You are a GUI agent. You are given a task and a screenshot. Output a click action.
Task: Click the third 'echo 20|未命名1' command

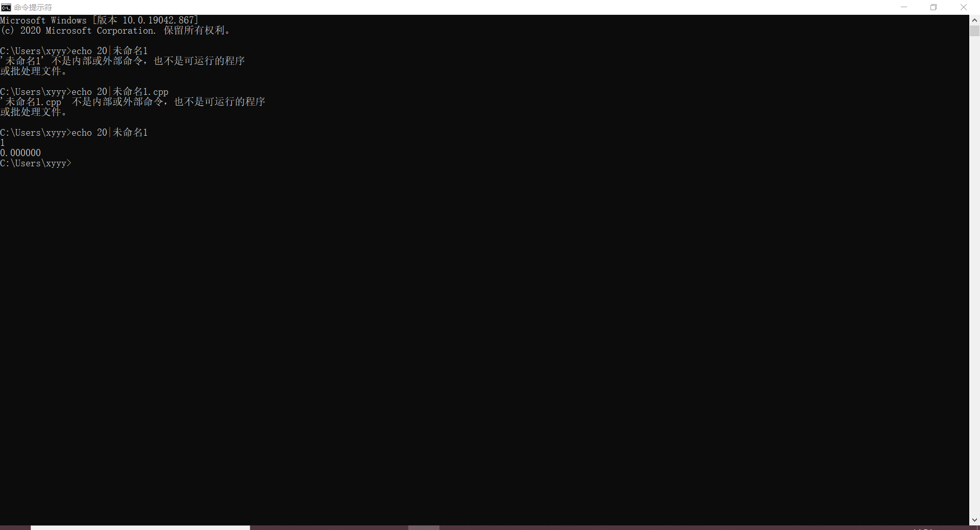(110, 133)
